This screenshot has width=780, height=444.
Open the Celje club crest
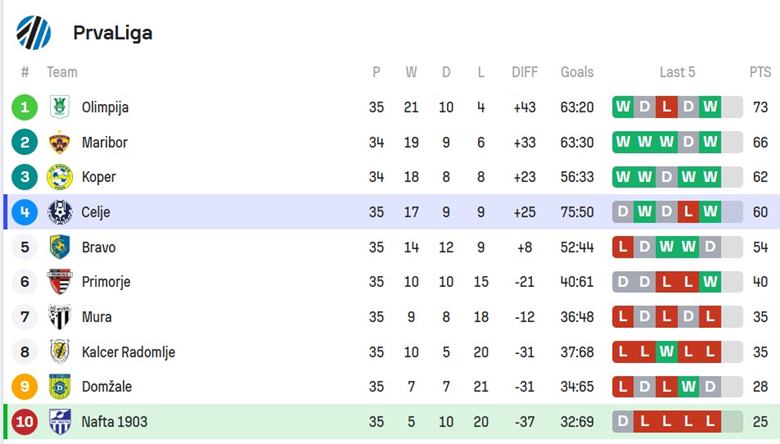click(60, 212)
